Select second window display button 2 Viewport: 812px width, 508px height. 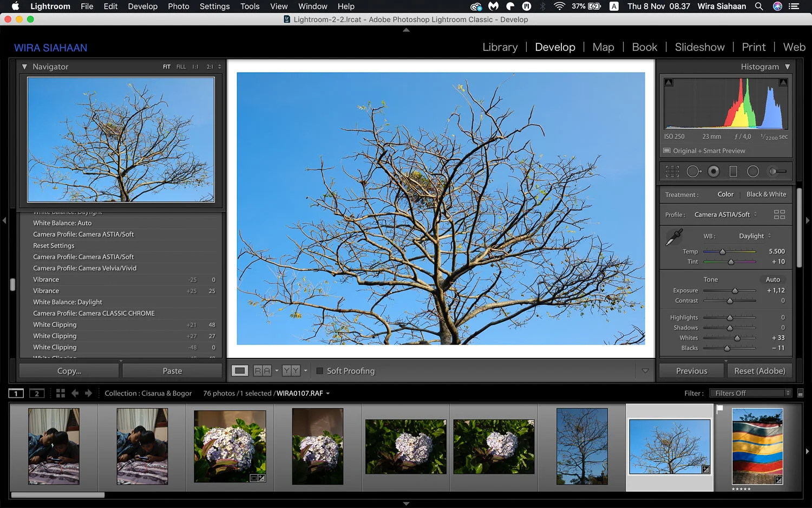tap(37, 393)
